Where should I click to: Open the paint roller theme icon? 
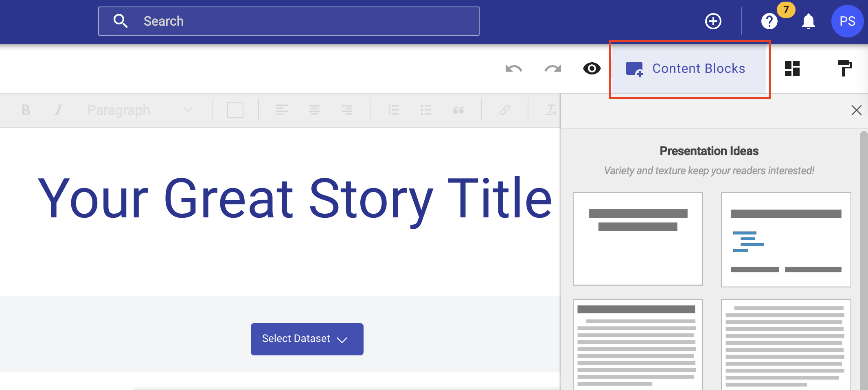[x=844, y=68]
